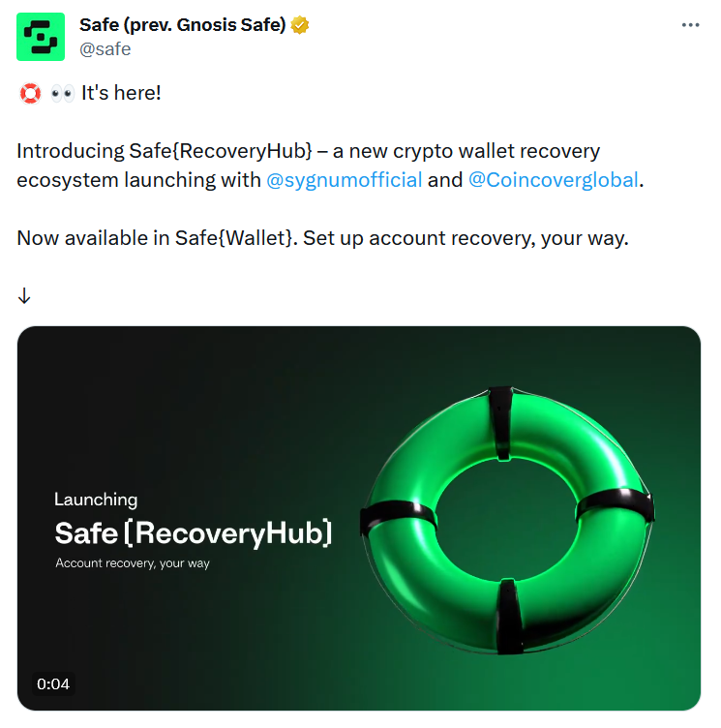Click the eyes emoji in the tweet
The image size is (721, 728).
coord(62,94)
